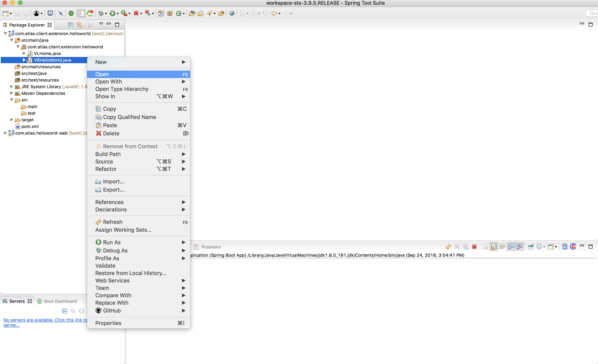Click the Display Selected Console monitor icon
The image size is (598, 364).
click(x=539, y=247)
